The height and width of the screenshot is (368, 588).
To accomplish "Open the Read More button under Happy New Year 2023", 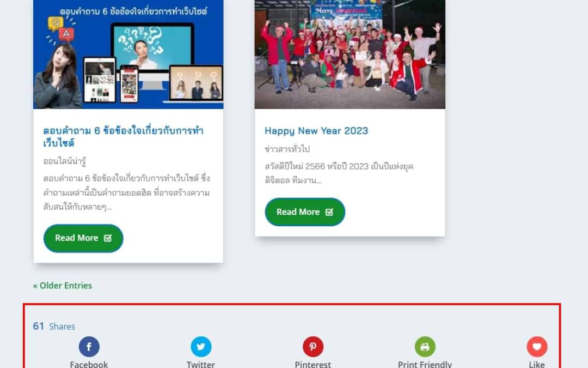I will [x=305, y=212].
